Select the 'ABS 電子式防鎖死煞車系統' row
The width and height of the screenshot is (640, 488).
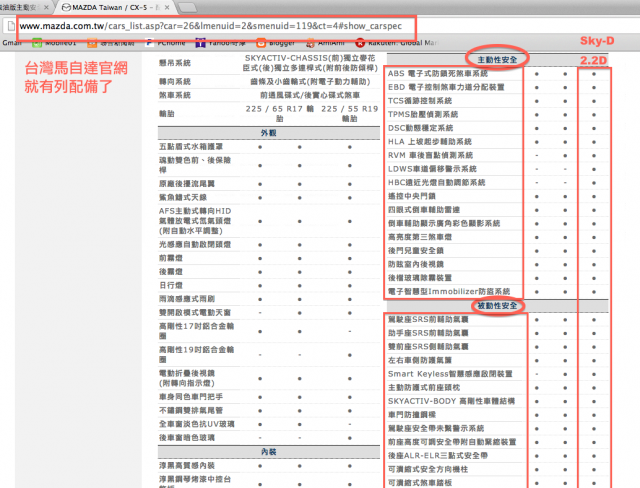point(497,74)
